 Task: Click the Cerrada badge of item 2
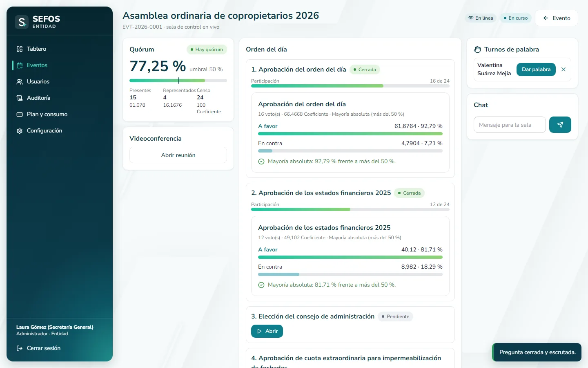click(409, 193)
